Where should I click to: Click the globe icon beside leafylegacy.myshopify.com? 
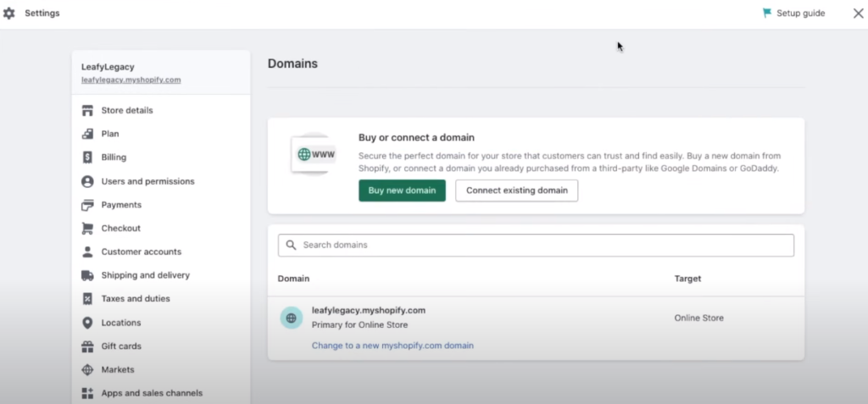tap(292, 318)
